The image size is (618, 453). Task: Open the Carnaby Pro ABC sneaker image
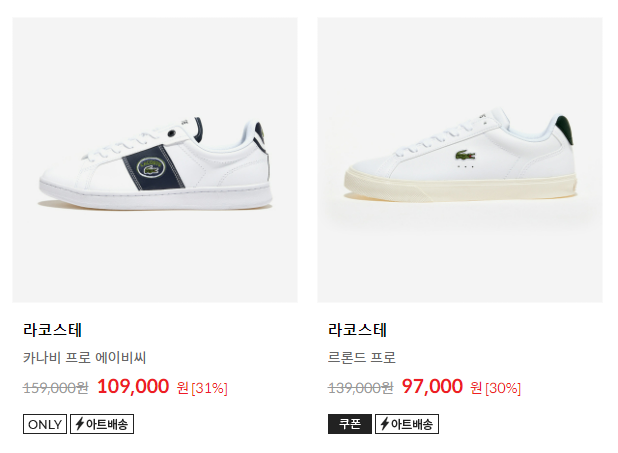tap(155, 160)
